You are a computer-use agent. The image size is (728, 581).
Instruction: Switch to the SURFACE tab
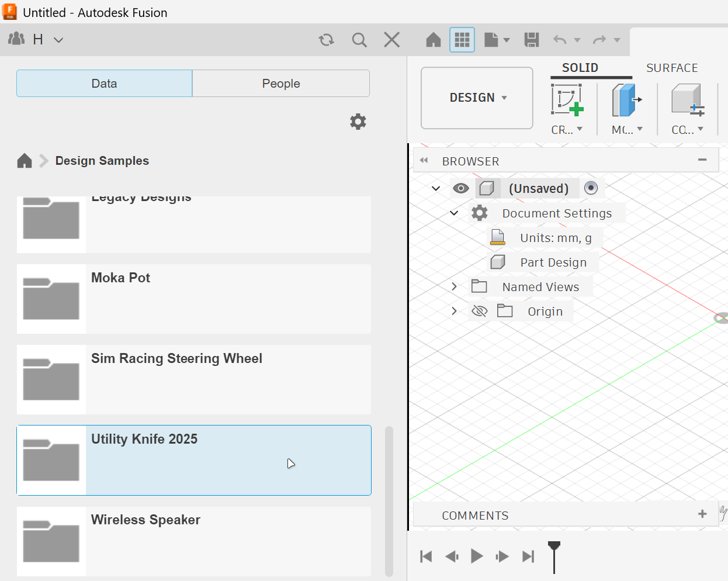click(x=672, y=68)
